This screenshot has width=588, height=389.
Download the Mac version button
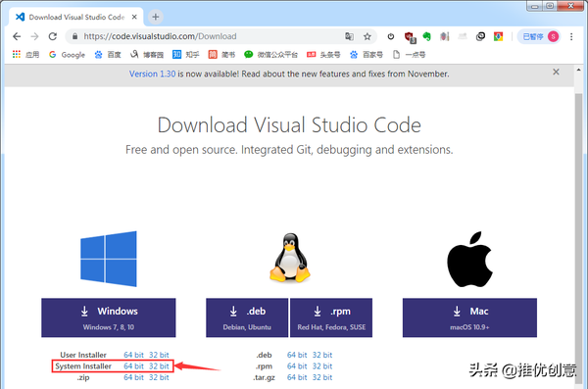coord(469,317)
